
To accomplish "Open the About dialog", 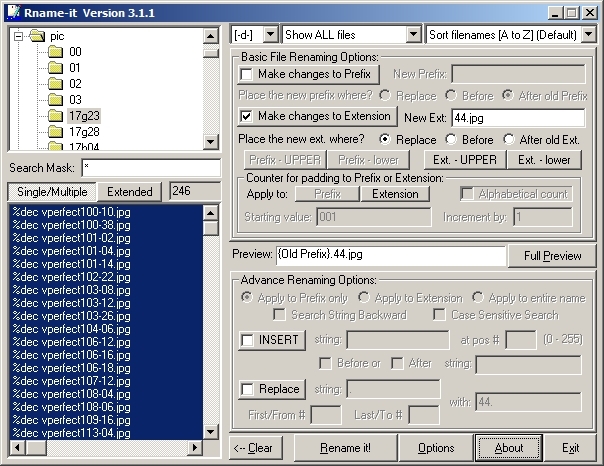I will (508, 448).
